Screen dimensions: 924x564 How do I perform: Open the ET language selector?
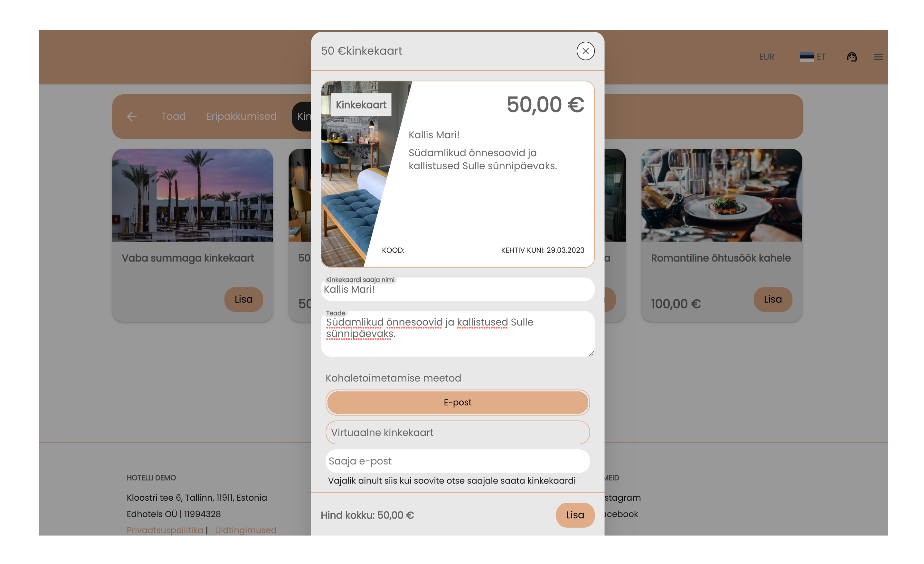pyautogui.click(x=821, y=57)
